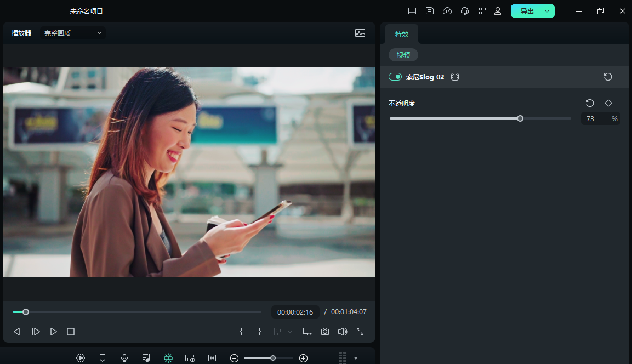Click the cloud upload icon
Viewport: 632px width, 364px height.
[447, 11]
